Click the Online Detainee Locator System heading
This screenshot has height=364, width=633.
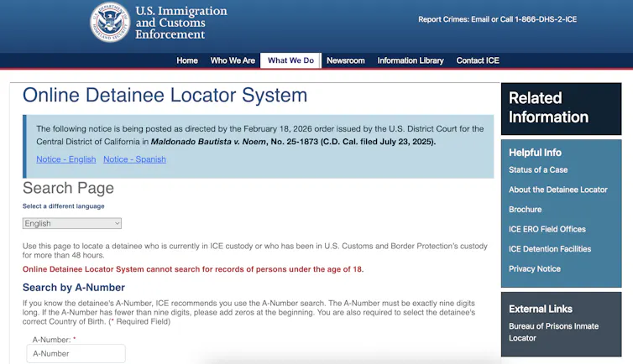pos(165,96)
